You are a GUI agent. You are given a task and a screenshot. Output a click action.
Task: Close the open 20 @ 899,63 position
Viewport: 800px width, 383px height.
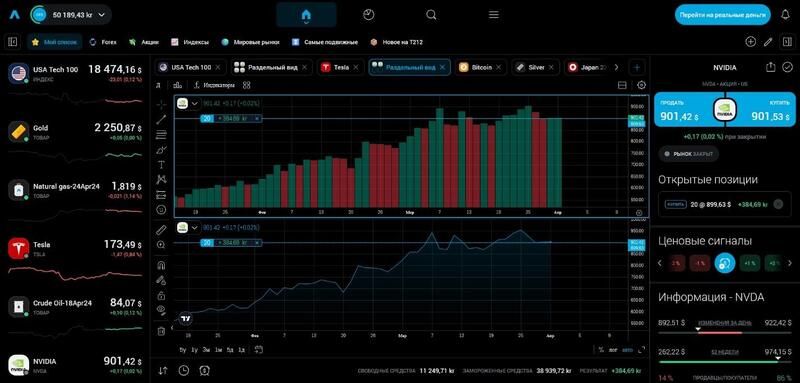[x=778, y=204]
